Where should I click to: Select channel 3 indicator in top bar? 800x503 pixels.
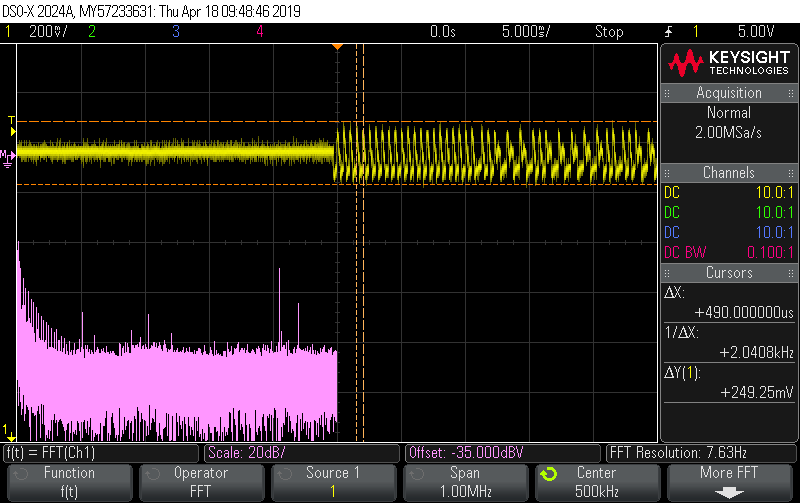click(x=176, y=32)
